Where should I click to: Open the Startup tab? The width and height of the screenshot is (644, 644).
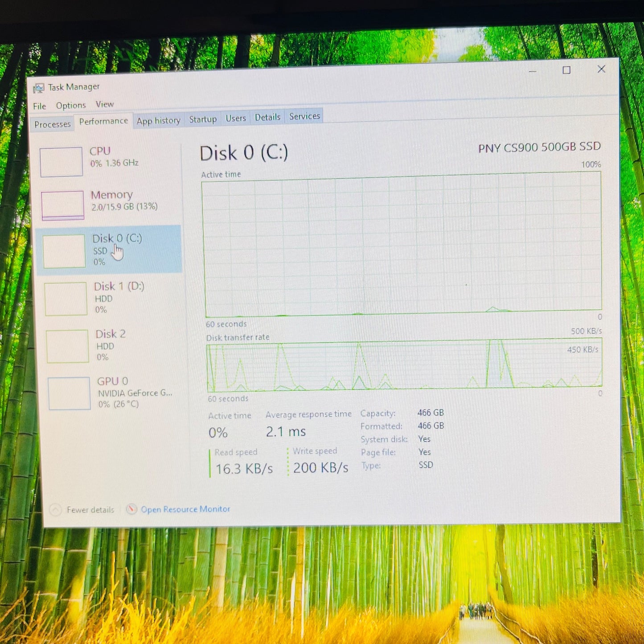click(203, 119)
